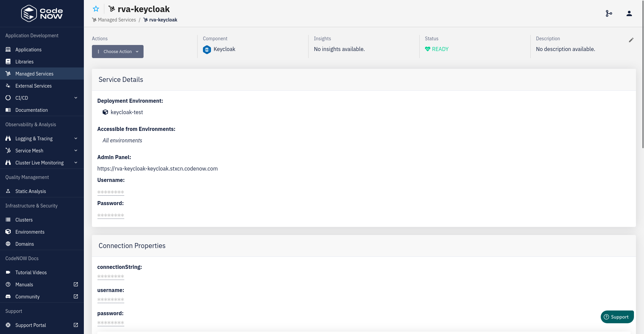Click the External Services sidebar icon
The width and height of the screenshot is (644, 334).
[8, 86]
